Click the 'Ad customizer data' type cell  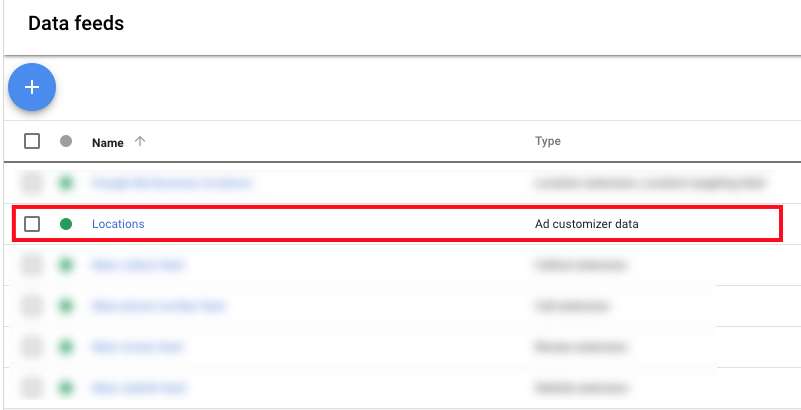(586, 224)
